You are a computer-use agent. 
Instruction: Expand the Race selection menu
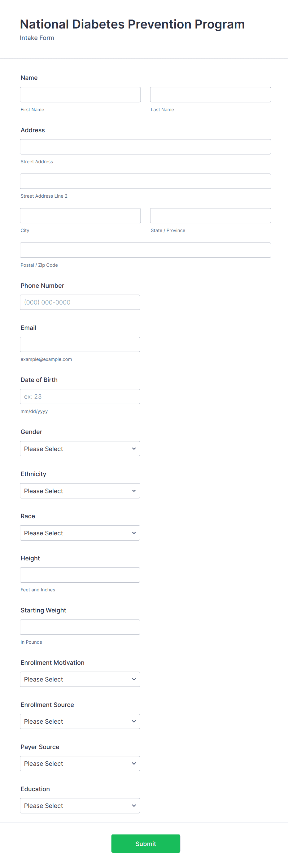80,533
